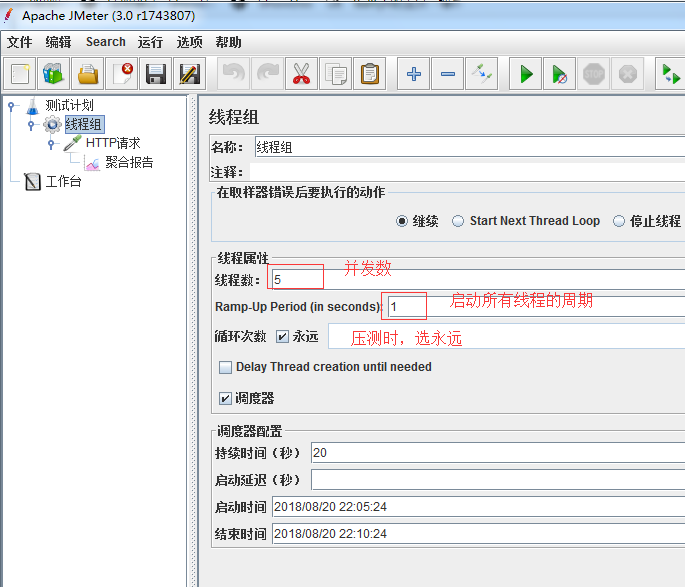The image size is (685, 587).
Task: Click the 线程数 field showing 5
Action: [x=478, y=280]
